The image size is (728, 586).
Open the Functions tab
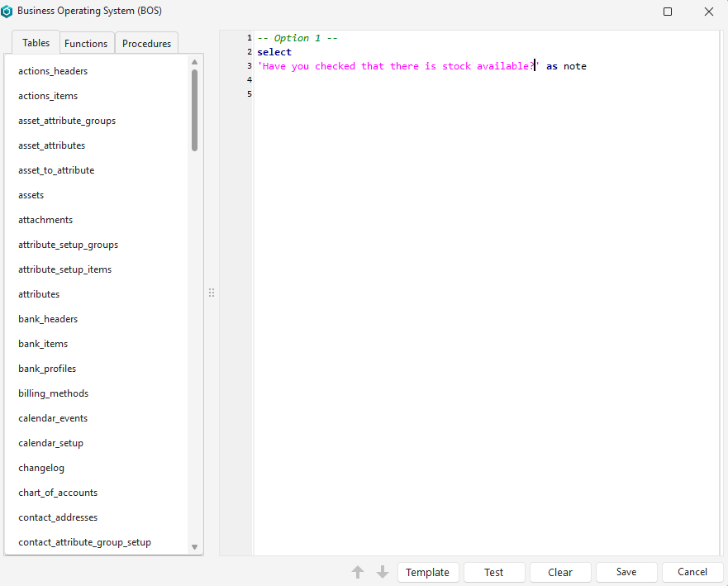click(86, 43)
